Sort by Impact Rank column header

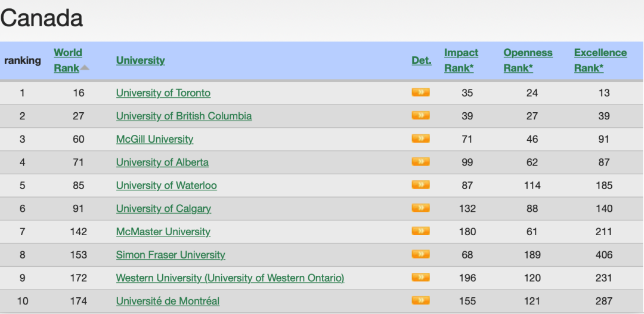tap(461, 60)
